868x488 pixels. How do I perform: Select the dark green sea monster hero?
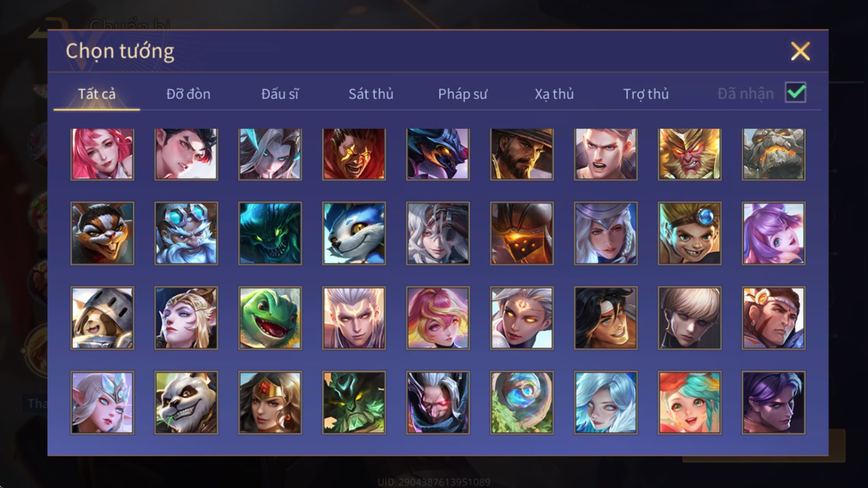(270, 233)
